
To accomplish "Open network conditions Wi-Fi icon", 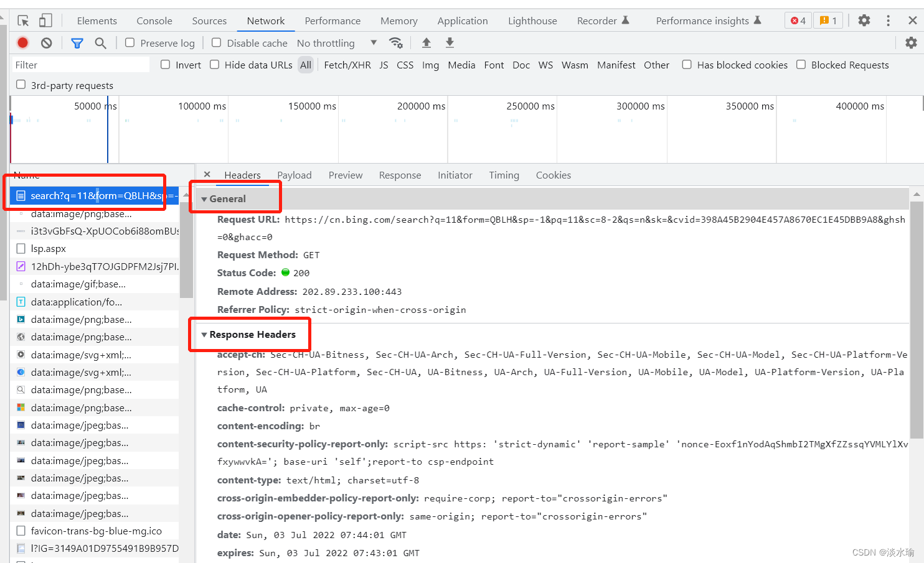I will click(395, 43).
